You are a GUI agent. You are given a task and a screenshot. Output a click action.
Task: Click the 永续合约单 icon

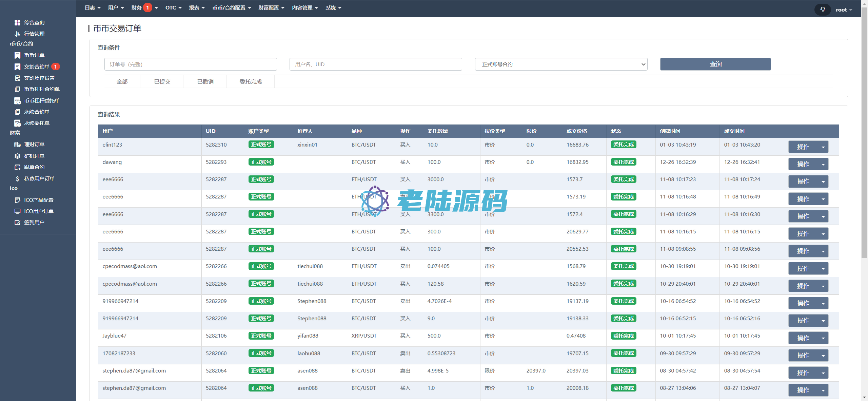coord(17,112)
